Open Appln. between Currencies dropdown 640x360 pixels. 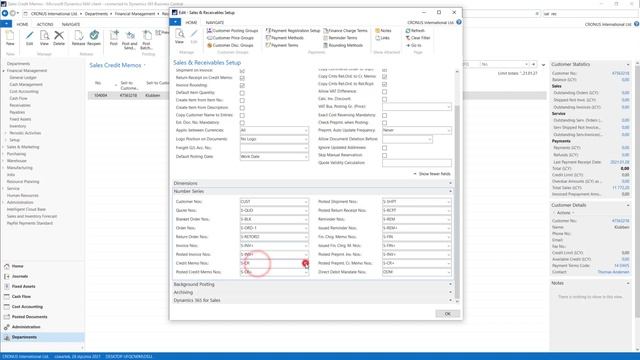(306, 131)
